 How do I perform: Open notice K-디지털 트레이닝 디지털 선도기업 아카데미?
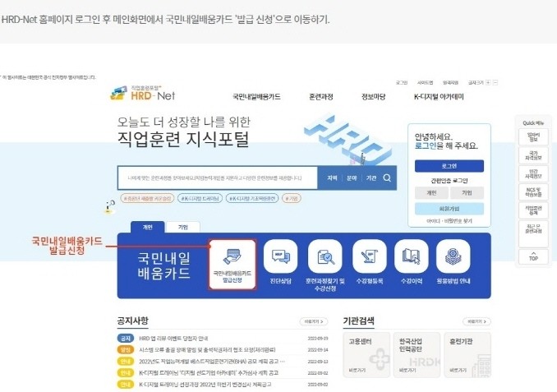pyautogui.click(x=209, y=373)
